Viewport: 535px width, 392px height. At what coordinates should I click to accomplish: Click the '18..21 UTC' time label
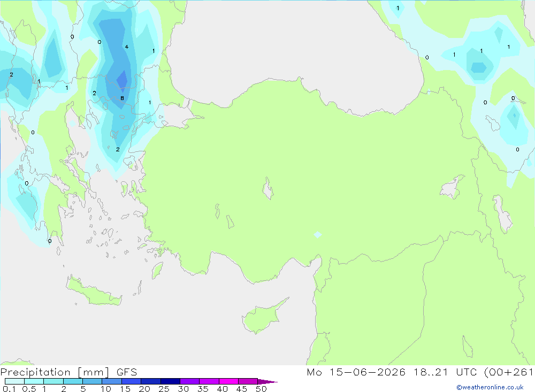click(x=445, y=372)
